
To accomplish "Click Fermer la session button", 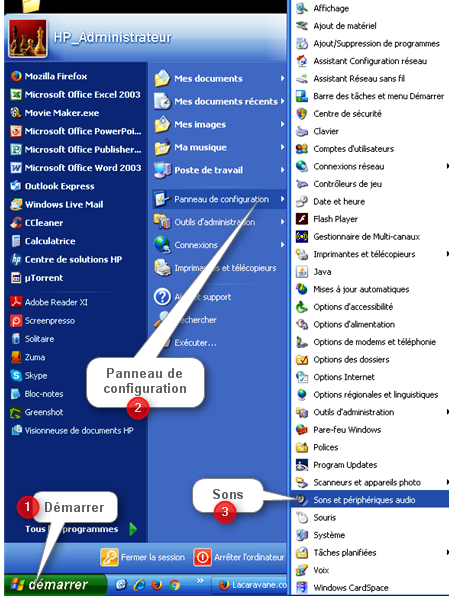I will coord(143,558).
